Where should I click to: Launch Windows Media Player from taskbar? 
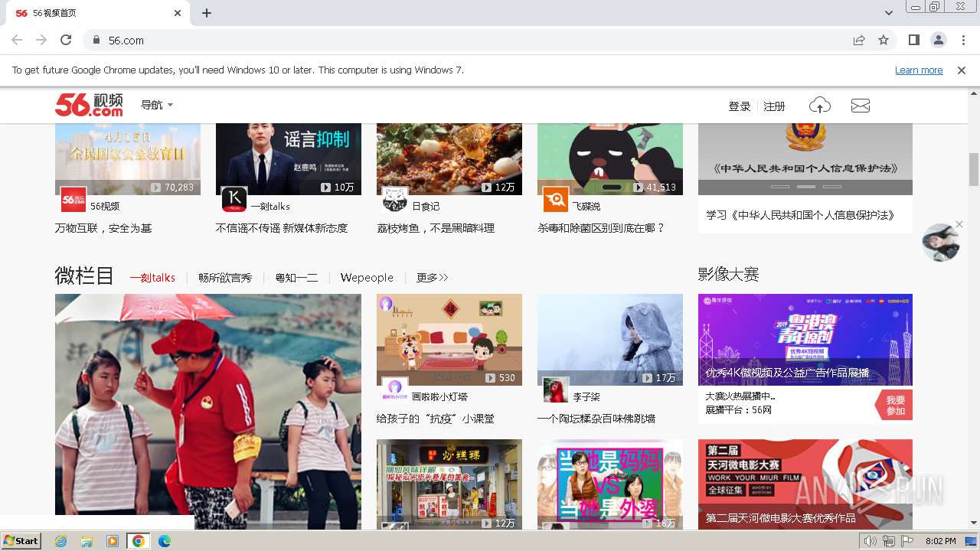tap(113, 541)
